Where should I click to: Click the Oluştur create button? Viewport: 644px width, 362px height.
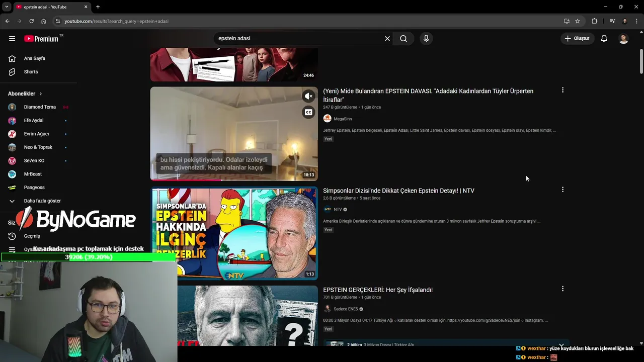coord(577,39)
